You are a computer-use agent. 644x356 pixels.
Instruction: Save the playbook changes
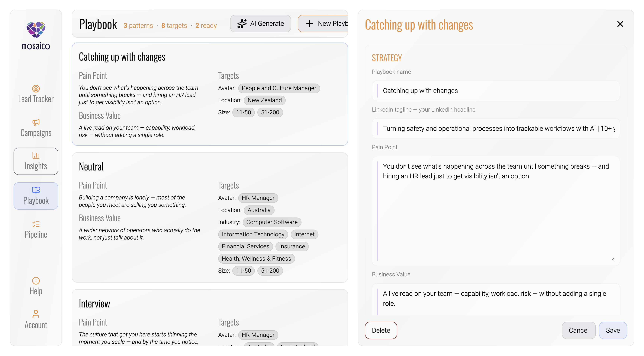tap(613, 330)
